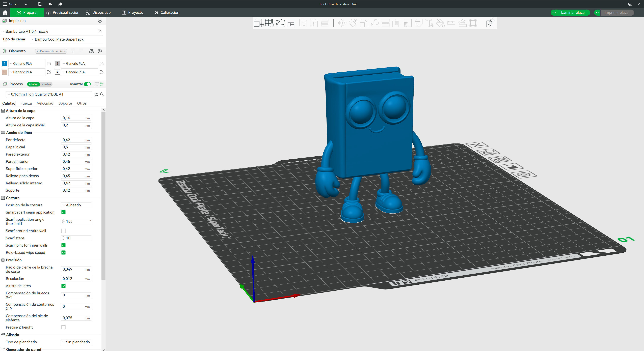This screenshot has height=351, width=644.
Task: Toggle Smart scarf seam application checkbox
Action: [x=64, y=212]
